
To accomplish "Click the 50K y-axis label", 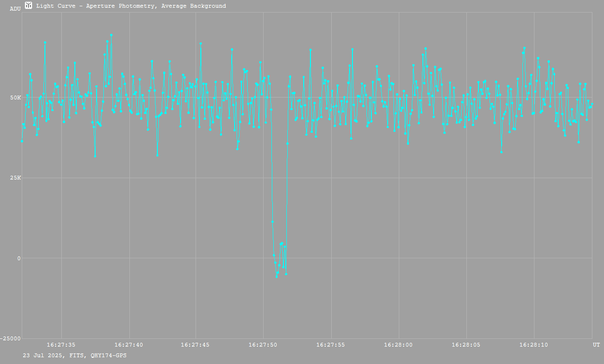I will click(15, 98).
